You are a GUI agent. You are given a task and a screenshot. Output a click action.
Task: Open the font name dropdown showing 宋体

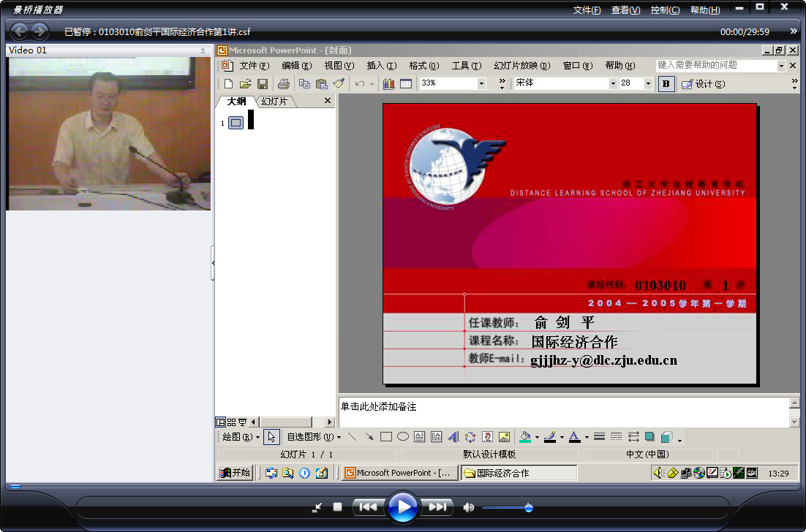[612, 83]
